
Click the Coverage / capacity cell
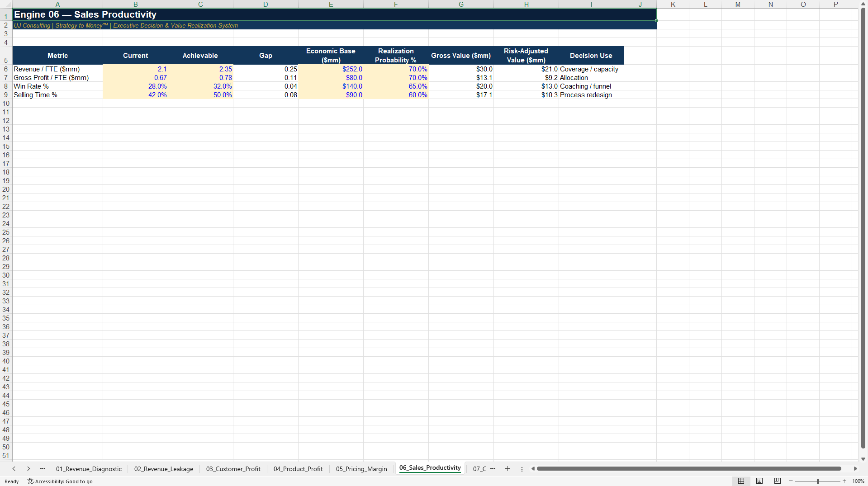(x=591, y=69)
